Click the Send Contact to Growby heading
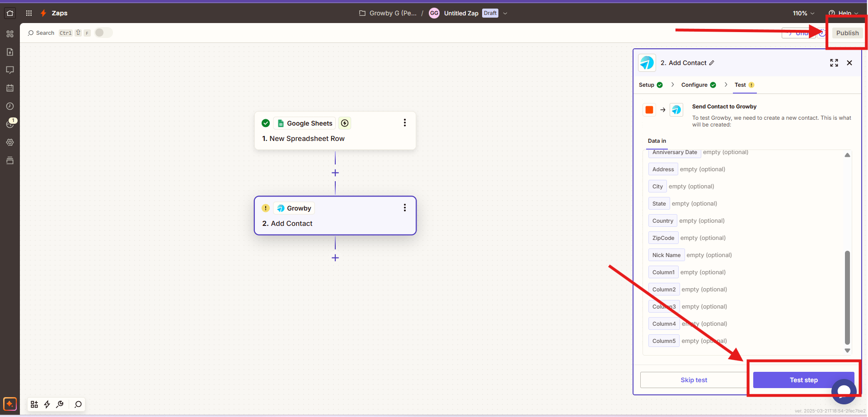The height and width of the screenshot is (417, 868). tap(724, 107)
